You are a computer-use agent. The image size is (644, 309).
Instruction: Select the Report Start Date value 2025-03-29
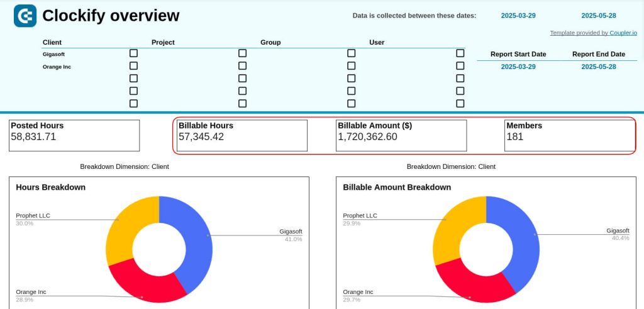click(518, 67)
